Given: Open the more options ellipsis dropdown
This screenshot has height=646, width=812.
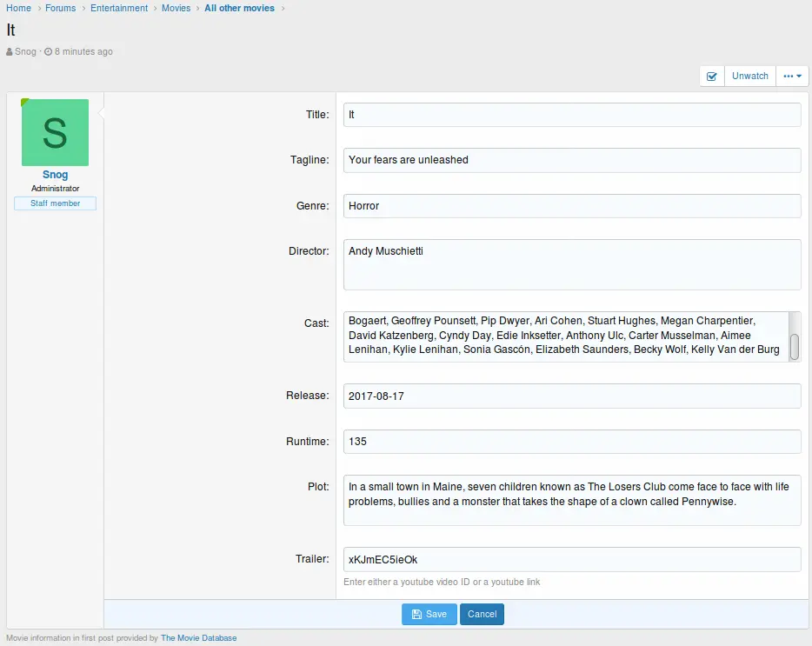Looking at the screenshot, I should point(793,77).
